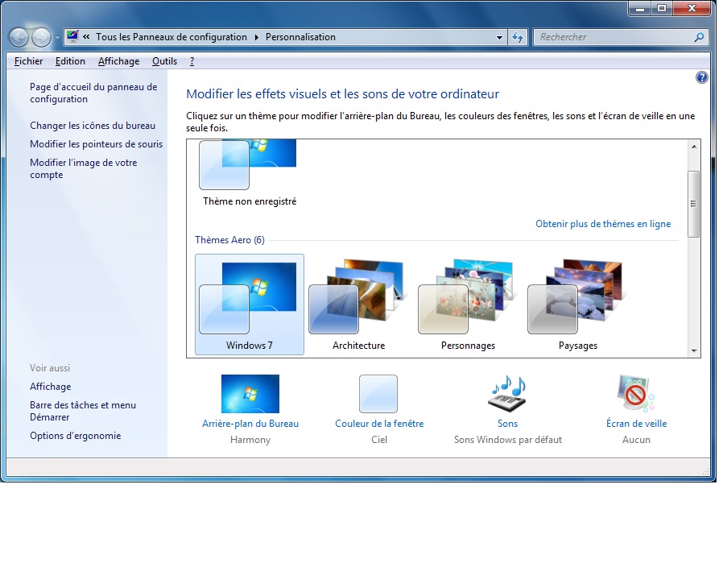723x588 pixels.
Task: Click the theme list scroll down arrow
Action: pyautogui.click(x=694, y=351)
